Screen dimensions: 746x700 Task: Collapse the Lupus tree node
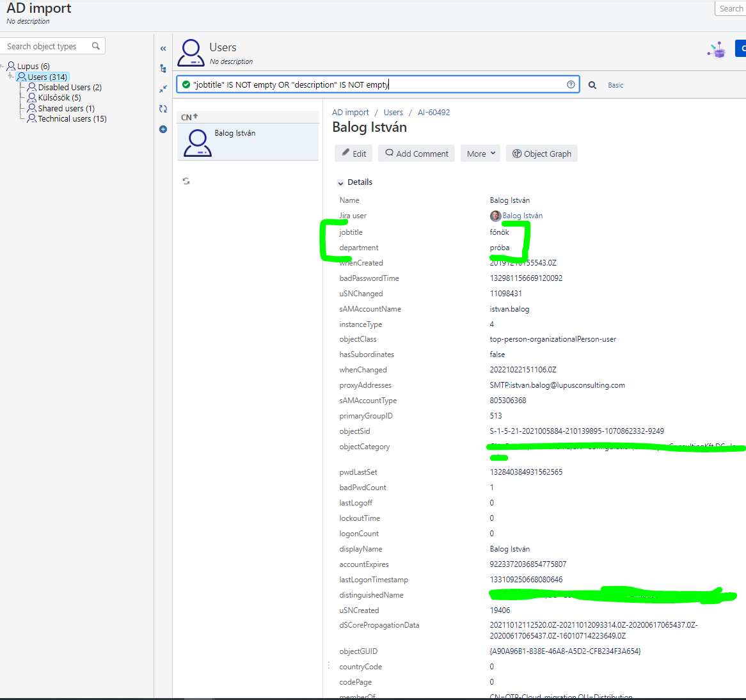(x=3, y=66)
